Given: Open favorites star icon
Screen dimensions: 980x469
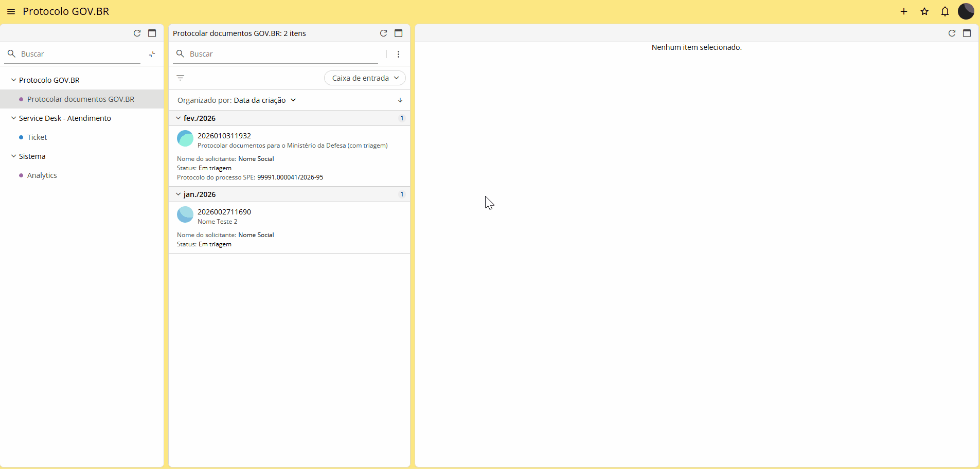Looking at the screenshot, I should click(924, 11).
